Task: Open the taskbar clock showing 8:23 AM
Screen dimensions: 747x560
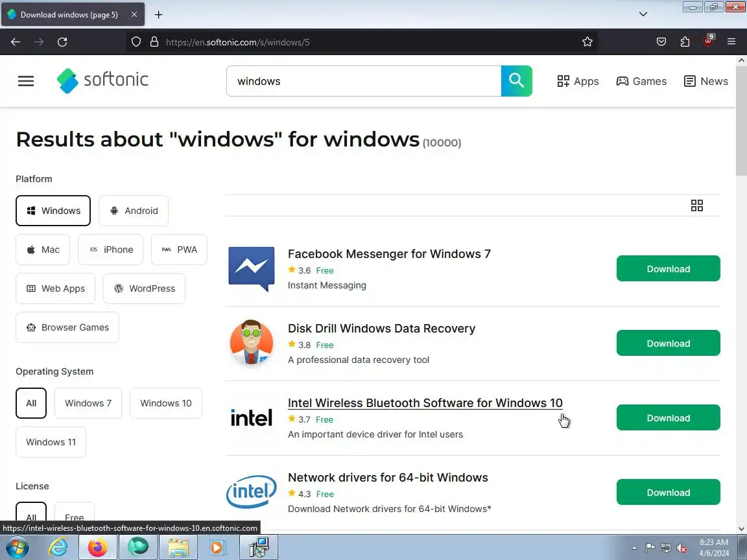Action: tap(714, 548)
